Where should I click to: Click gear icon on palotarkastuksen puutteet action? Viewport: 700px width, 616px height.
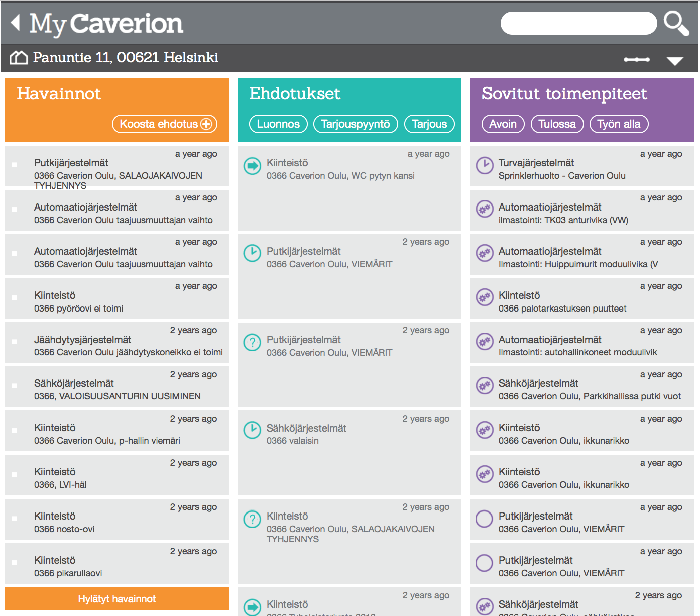pos(485,297)
